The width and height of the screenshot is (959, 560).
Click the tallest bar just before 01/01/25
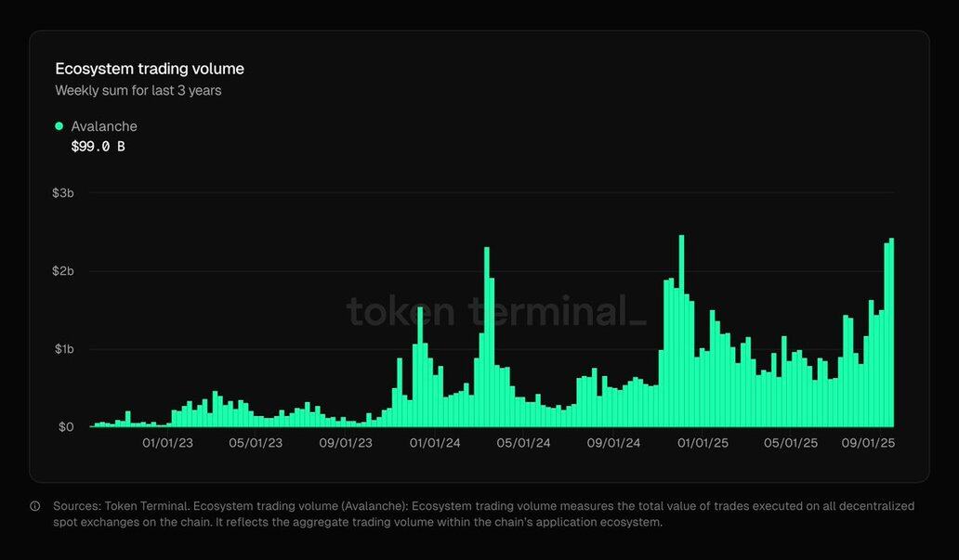pos(682,331)
